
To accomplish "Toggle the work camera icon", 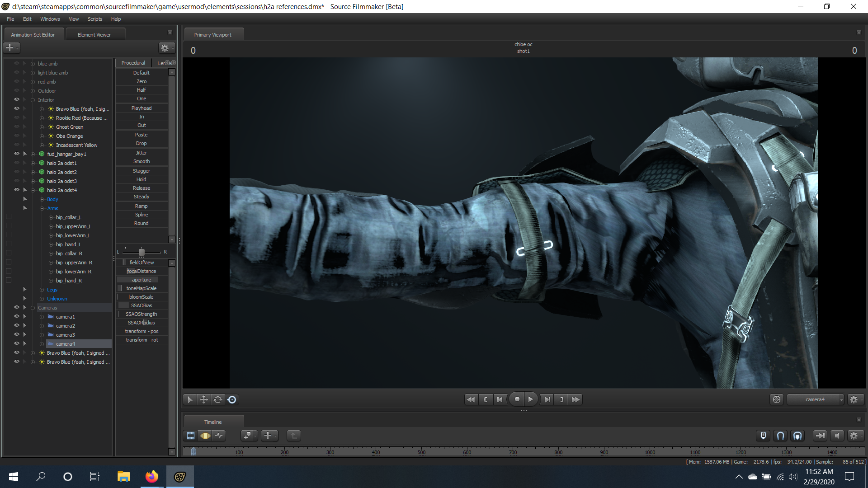I will [x=777, y=399].
